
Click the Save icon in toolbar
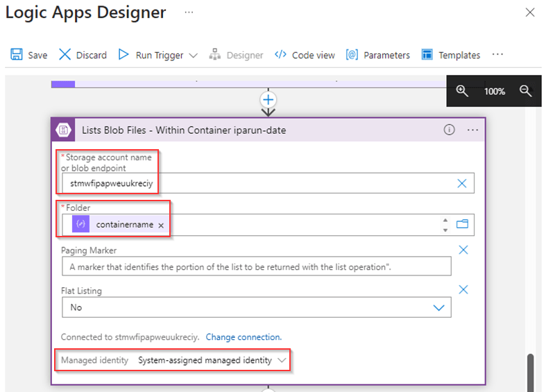[17, 55]
